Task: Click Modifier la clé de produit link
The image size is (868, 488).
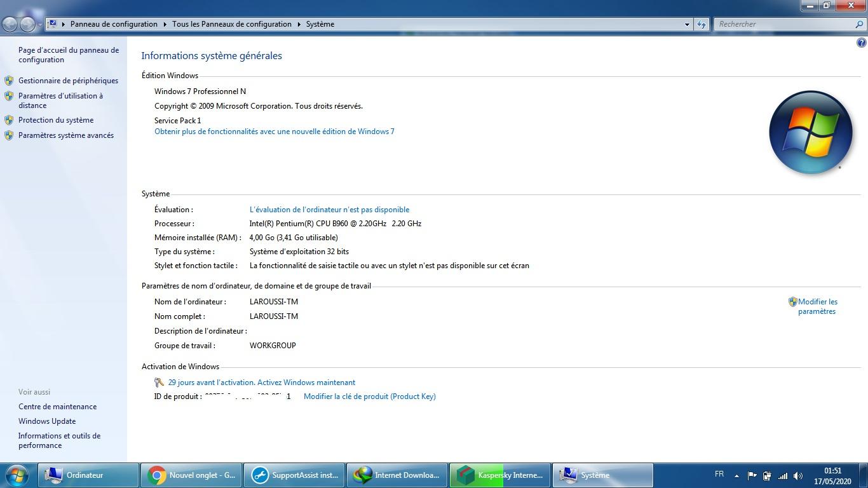Action: coord(370,396)
